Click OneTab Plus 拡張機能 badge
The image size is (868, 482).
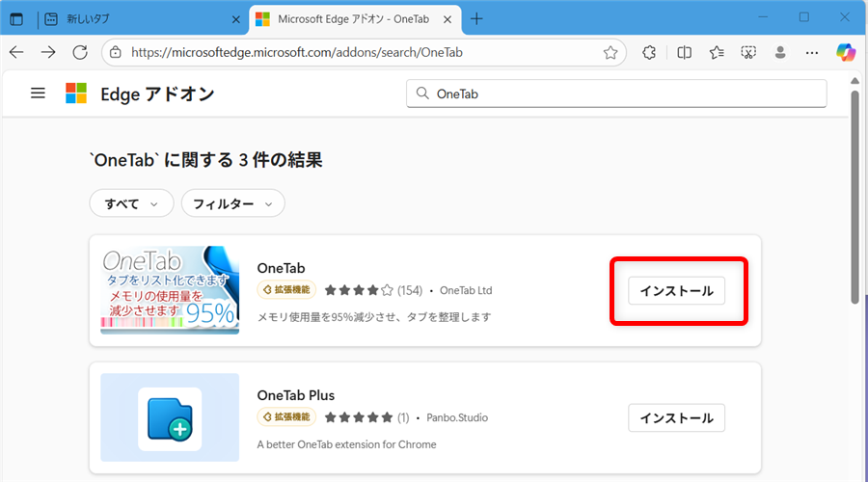286,417
